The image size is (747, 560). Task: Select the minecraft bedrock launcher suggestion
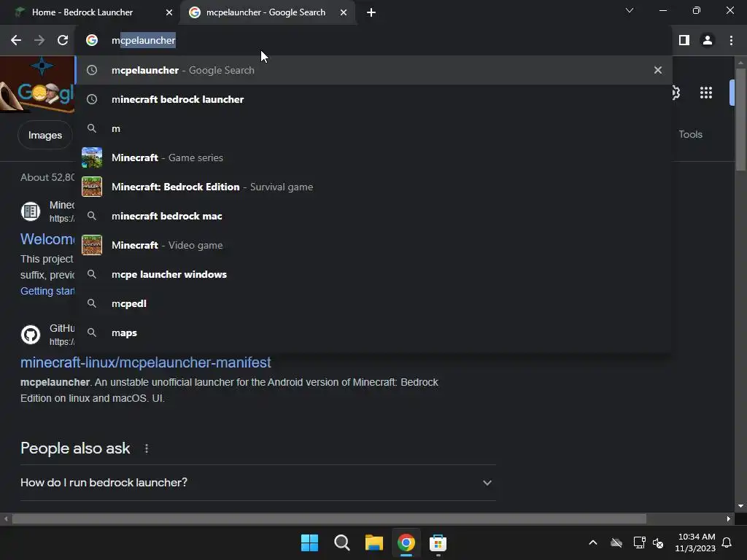373,99
